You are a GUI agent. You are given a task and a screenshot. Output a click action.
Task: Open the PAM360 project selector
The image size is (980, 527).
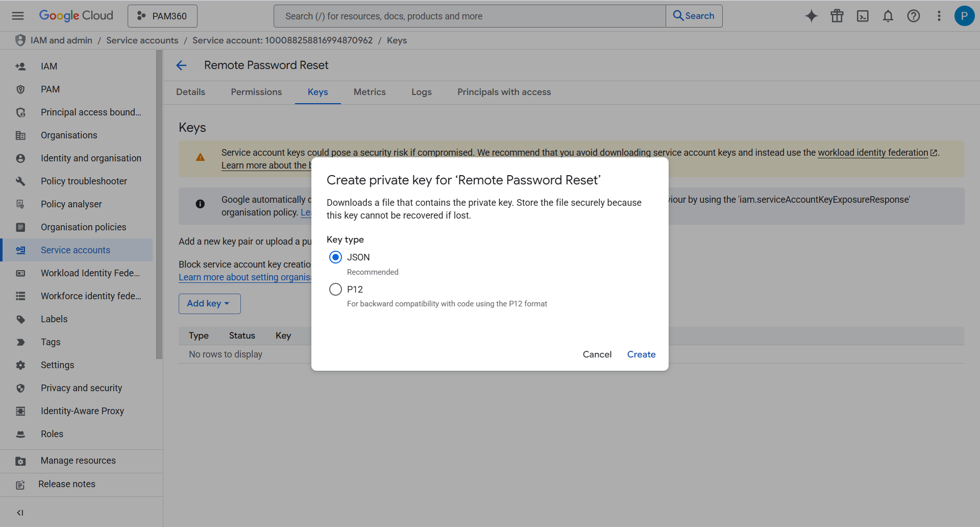162,16
